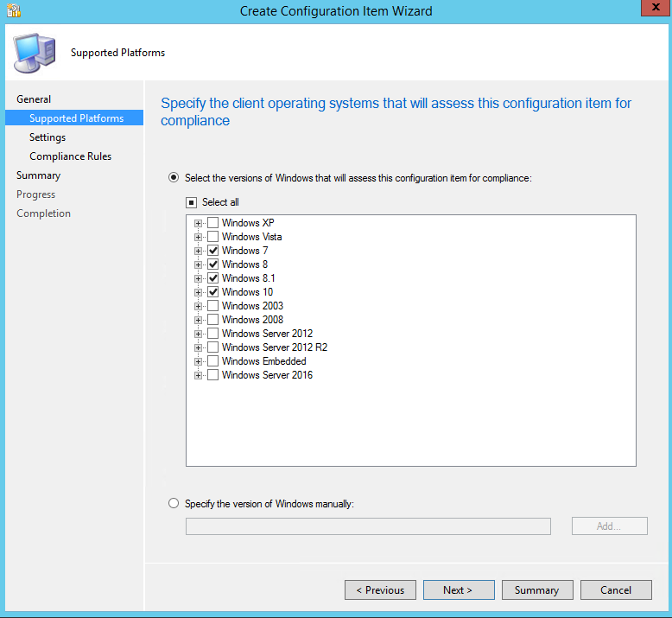Click the computer icon beside Supported Platforms
This screenshot has height=618, width=672.
click(x=35, y=53)
